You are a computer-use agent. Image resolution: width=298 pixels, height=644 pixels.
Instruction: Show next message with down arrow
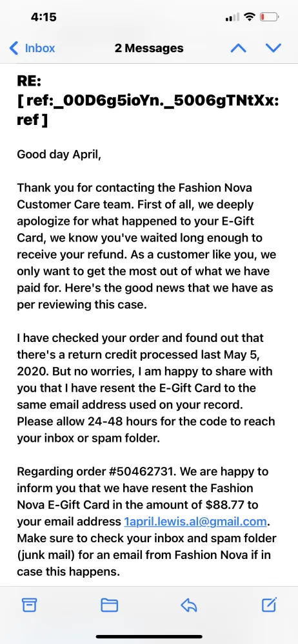pos(273,48)
